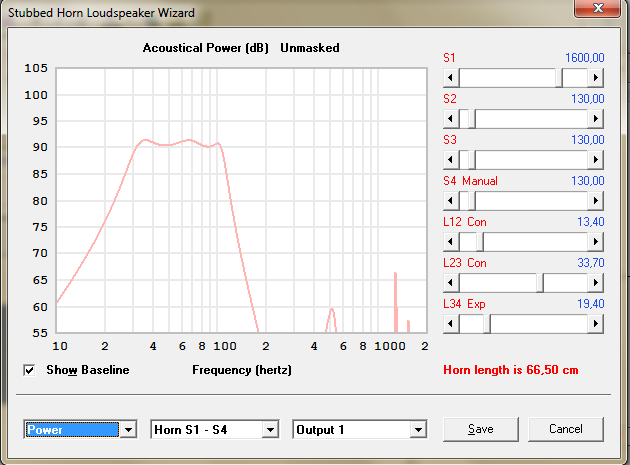Click the S1 value 1600,00
This screenshot has height=465, width=630.
pos(585,58)
